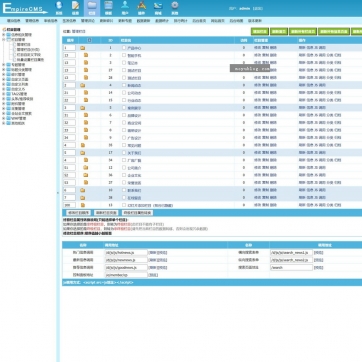Open 管理评论 in the submenu bar
The image size is (362, 362).
pyautogui.click(x=88, y=21)
